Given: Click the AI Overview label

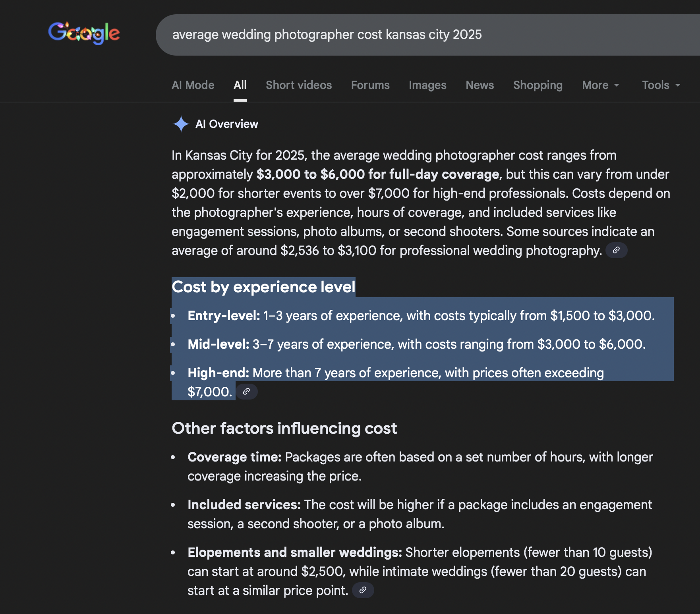Looking at the screenshot, I should [226, 124].
